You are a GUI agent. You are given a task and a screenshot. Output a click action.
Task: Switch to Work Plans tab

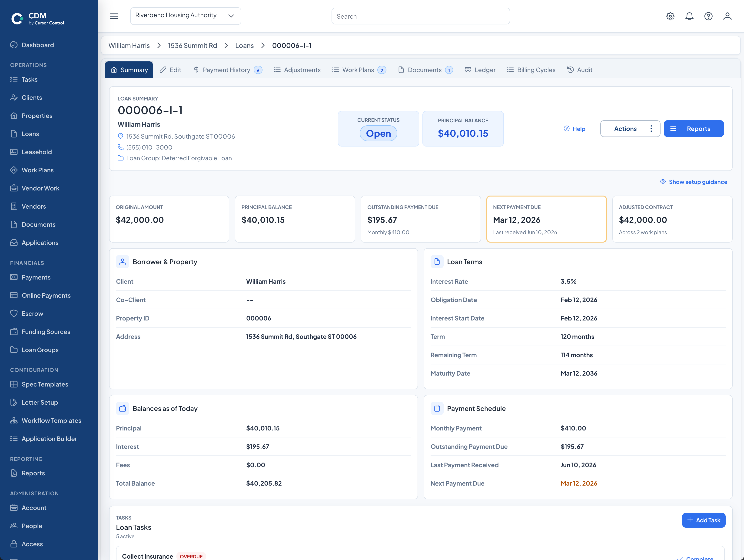pyautogui.click(x=359, y=70)
